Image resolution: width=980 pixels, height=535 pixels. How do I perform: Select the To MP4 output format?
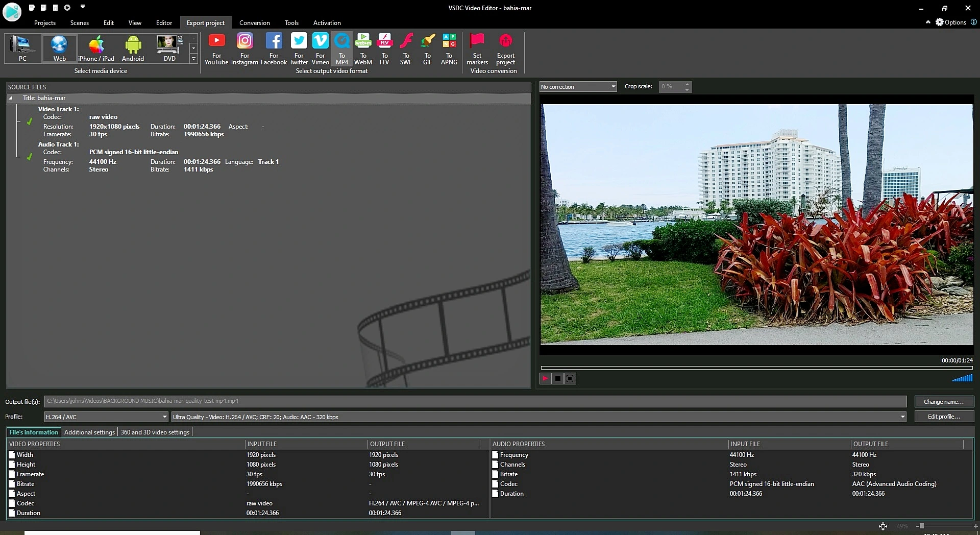coord(342,49)
